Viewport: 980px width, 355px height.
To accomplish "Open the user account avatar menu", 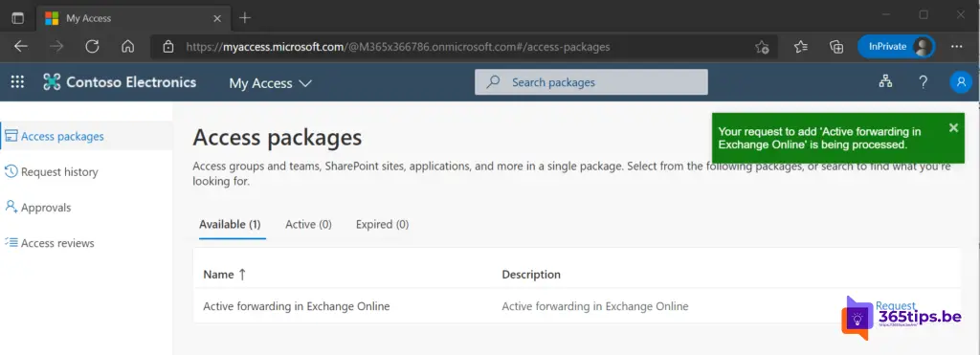I will tap(961, 82).
